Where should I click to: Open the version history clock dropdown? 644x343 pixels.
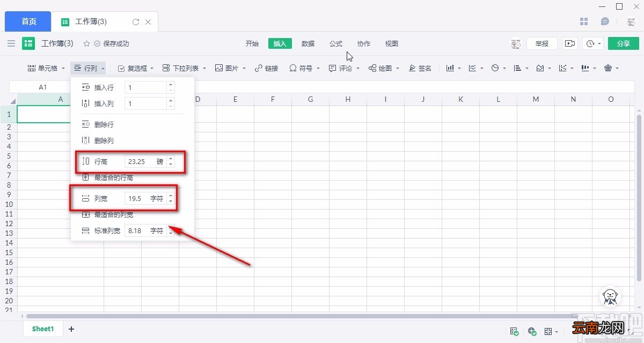[x=594, y=43]
